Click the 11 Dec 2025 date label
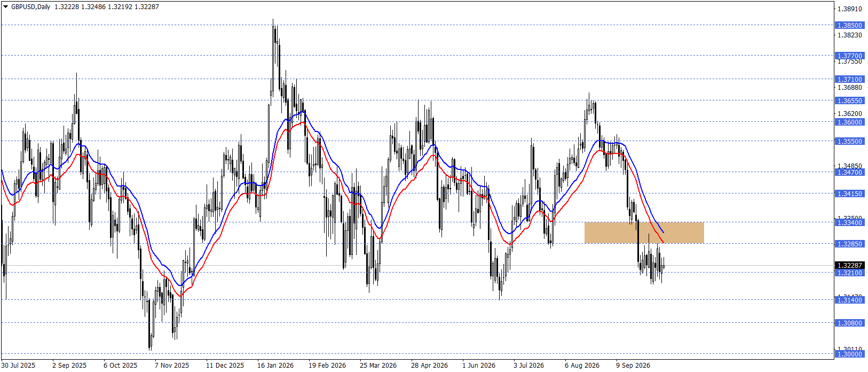The image size is (868, 372). (225, 366)
